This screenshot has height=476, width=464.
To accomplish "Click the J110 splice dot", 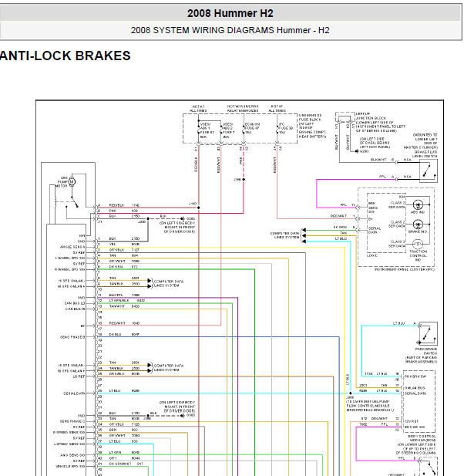I will (x=199, y=208).
